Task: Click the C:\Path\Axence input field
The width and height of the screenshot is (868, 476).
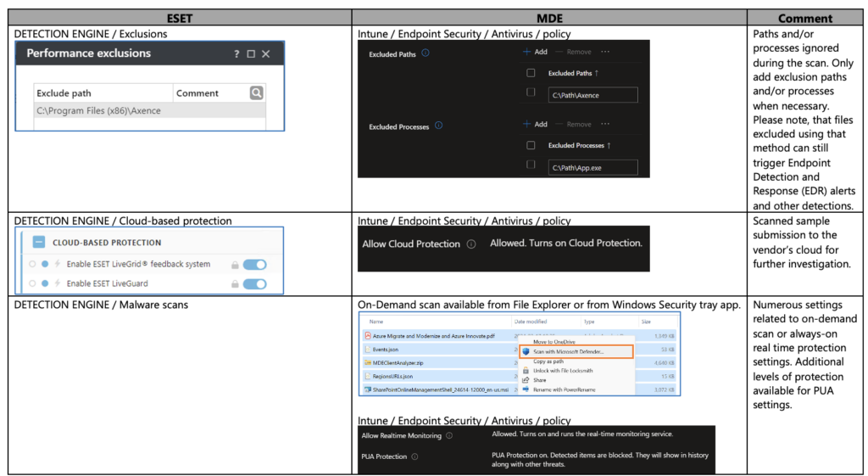Action: click(592, 95)
